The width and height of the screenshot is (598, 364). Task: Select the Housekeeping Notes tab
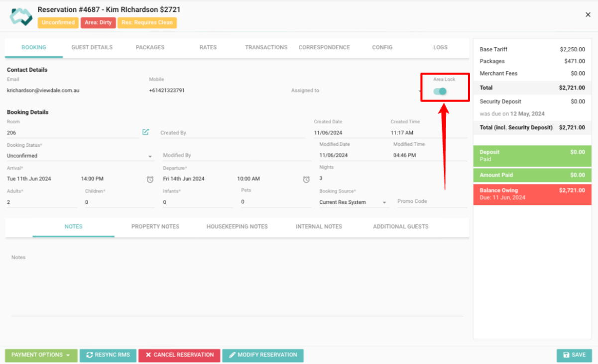(x=237, y=227)
